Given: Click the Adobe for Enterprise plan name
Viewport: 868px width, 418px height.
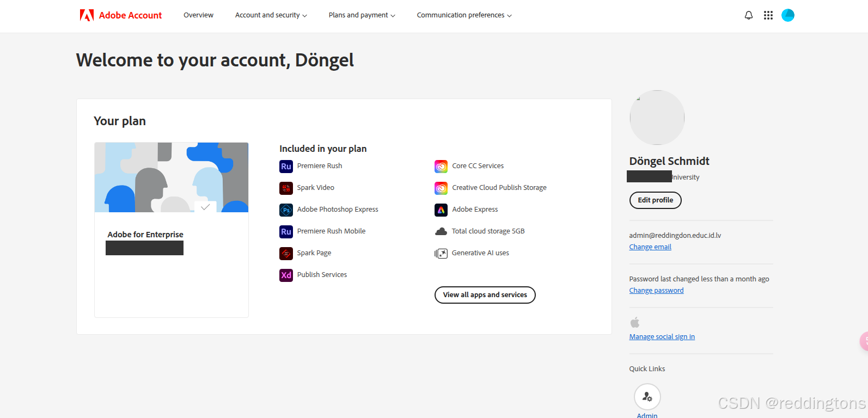Looking at the screenshot, I should tap(145, 235).
